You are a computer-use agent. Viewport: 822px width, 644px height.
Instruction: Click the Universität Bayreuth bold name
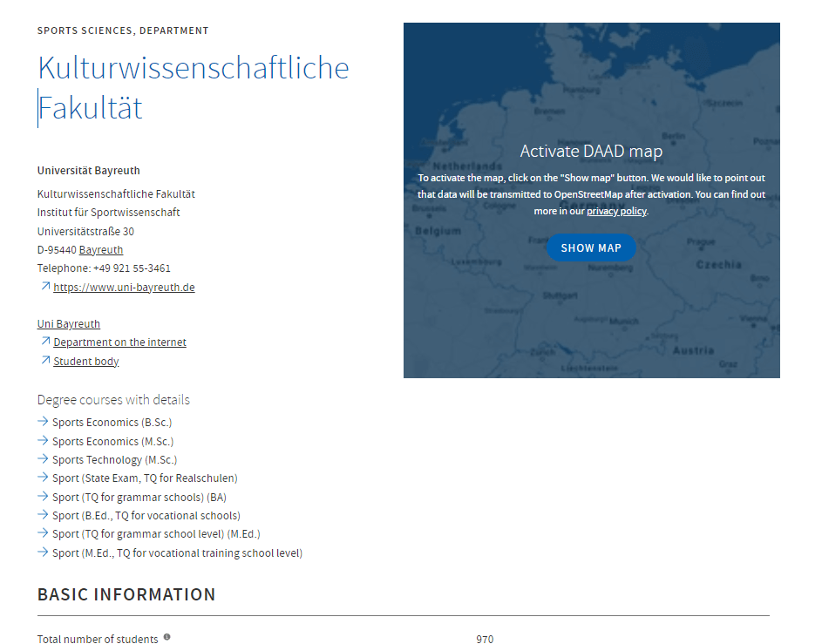click(89, 170)
